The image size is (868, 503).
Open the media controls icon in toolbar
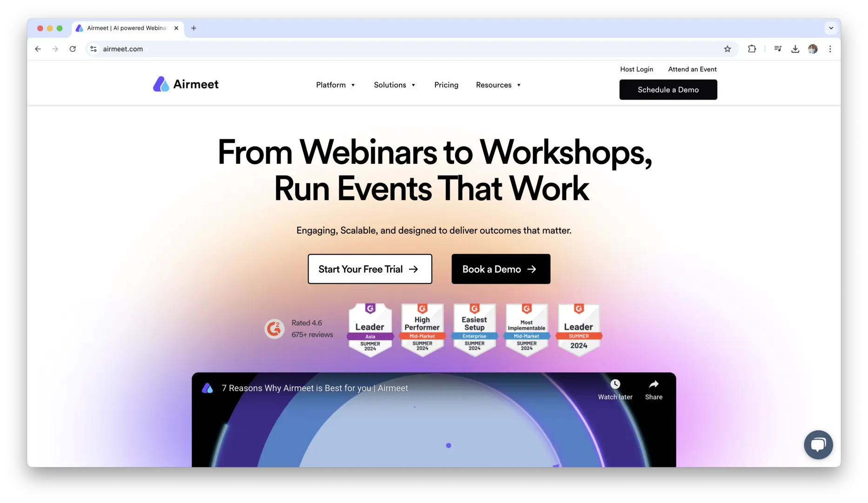pyautogui.click(x=778, y=49)
